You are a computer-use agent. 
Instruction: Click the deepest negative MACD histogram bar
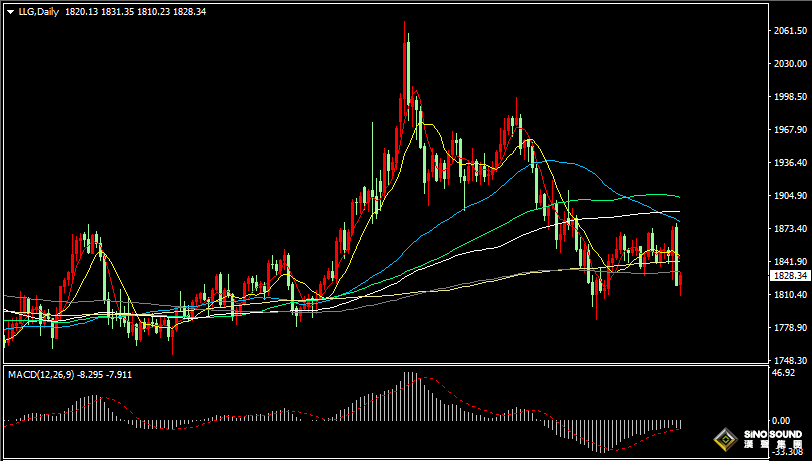click(x=602, y=436)
